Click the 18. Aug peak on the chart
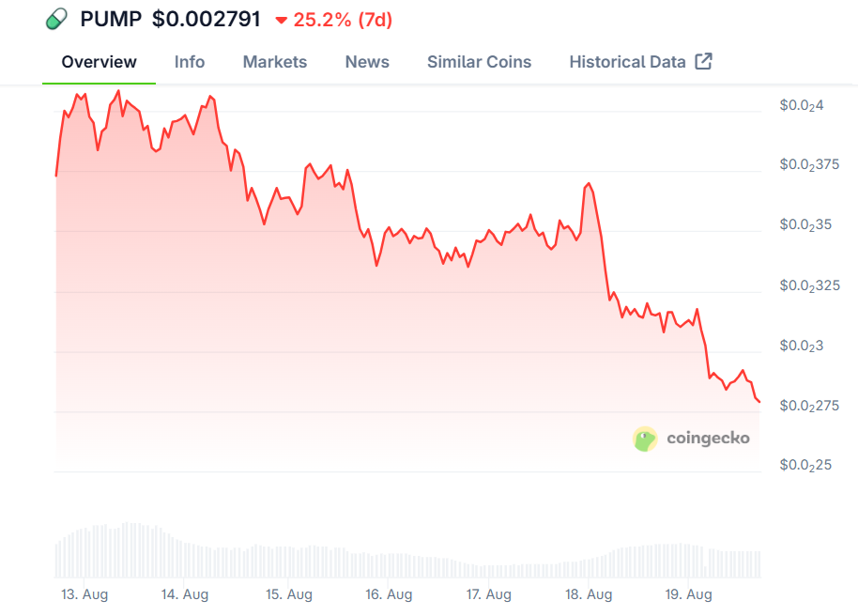Screen dimensions: 858x616 click(589, 184)
